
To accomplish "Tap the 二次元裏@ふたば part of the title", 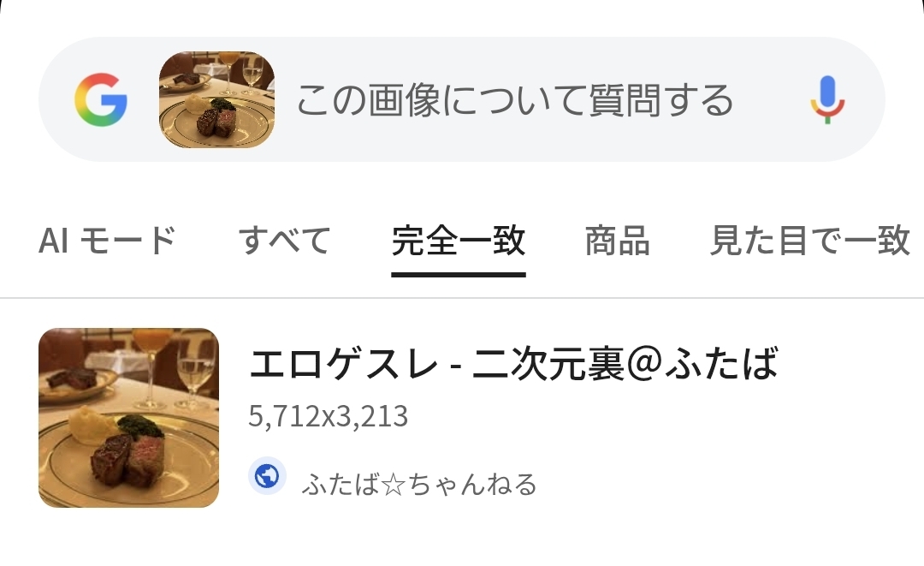I will (x=625, y=363).
